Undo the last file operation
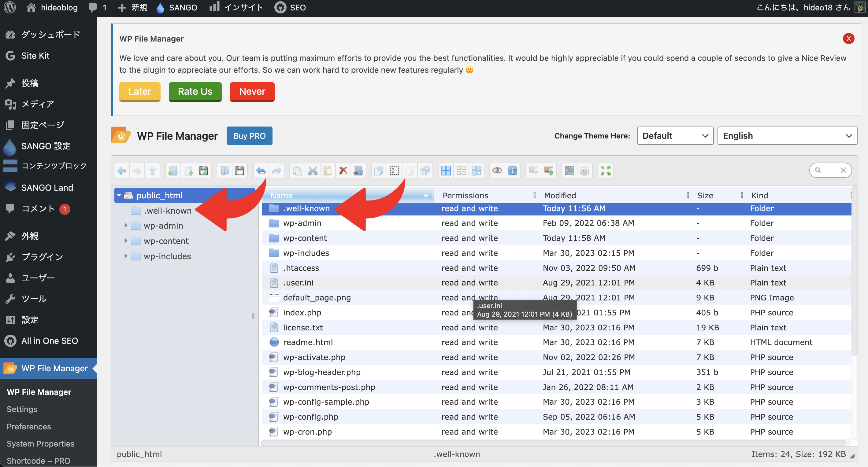The height and width of the screenshot is (467, 868). point(261,171)
